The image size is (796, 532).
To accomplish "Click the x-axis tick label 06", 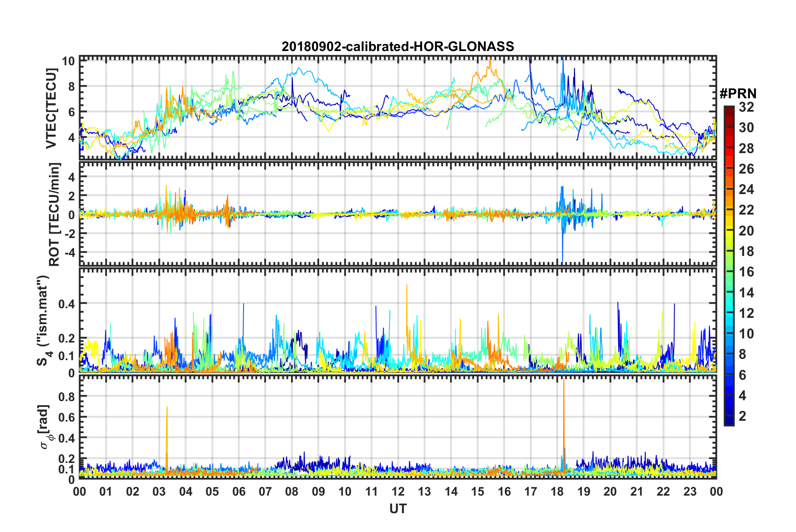I will coord(239,491).
